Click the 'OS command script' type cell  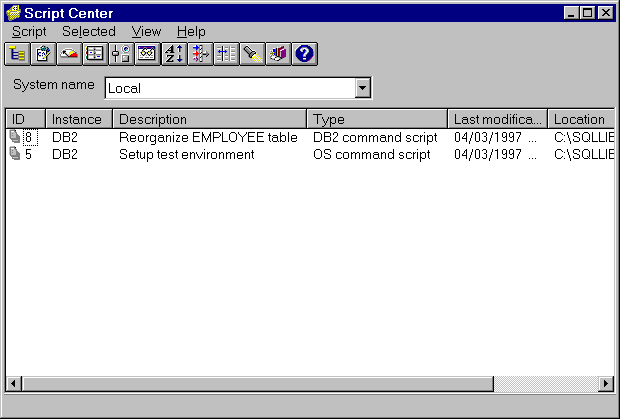[x=372, y=154]
